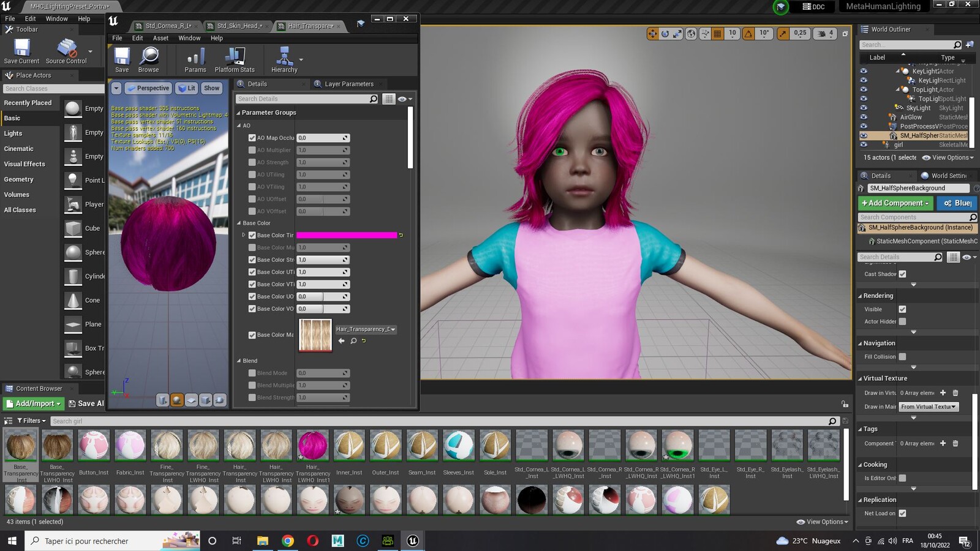Open Source Control in main toolbar
The image size is (980, 551).
pos(66,51)
